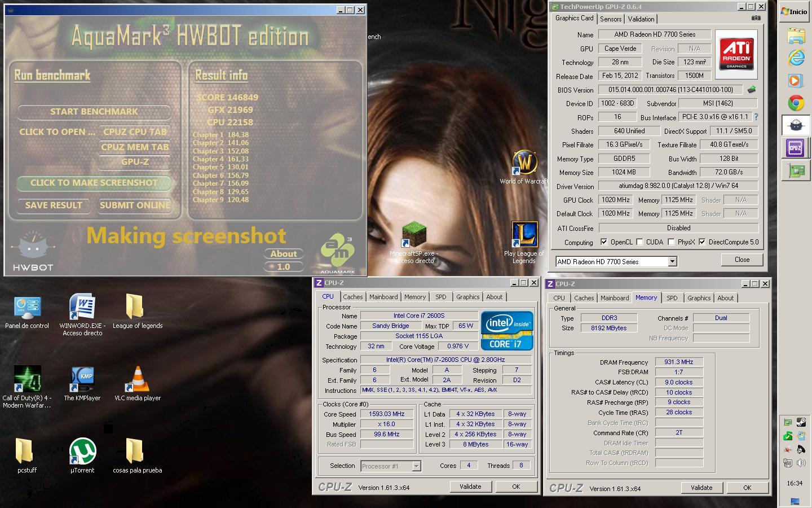Open the GPU-Z graphics card selection dropdown

coord(672,262)
